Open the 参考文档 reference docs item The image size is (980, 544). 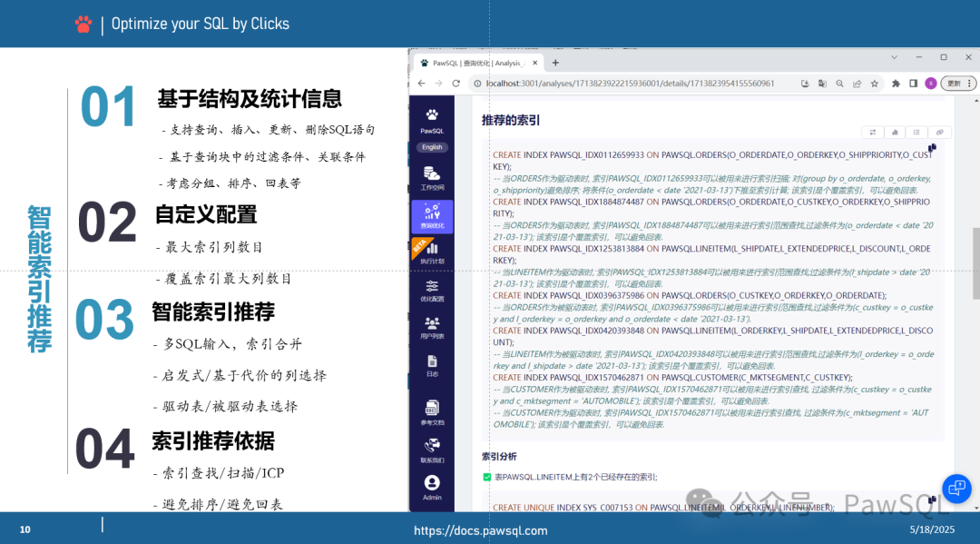pos(432,412)
